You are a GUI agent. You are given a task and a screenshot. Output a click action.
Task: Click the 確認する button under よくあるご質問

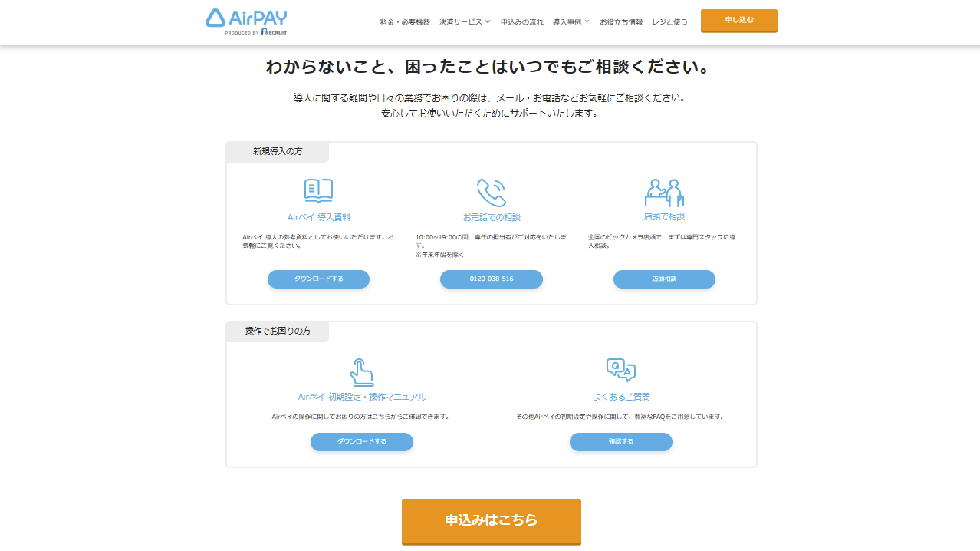[x=621, y=441]
